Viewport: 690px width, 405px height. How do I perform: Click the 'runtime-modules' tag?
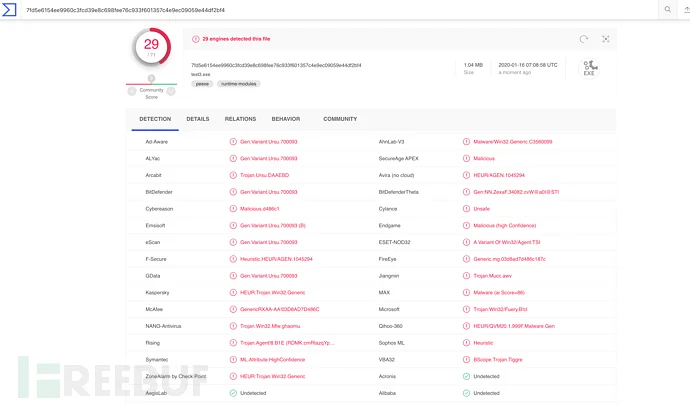click(x=239, y=84)
